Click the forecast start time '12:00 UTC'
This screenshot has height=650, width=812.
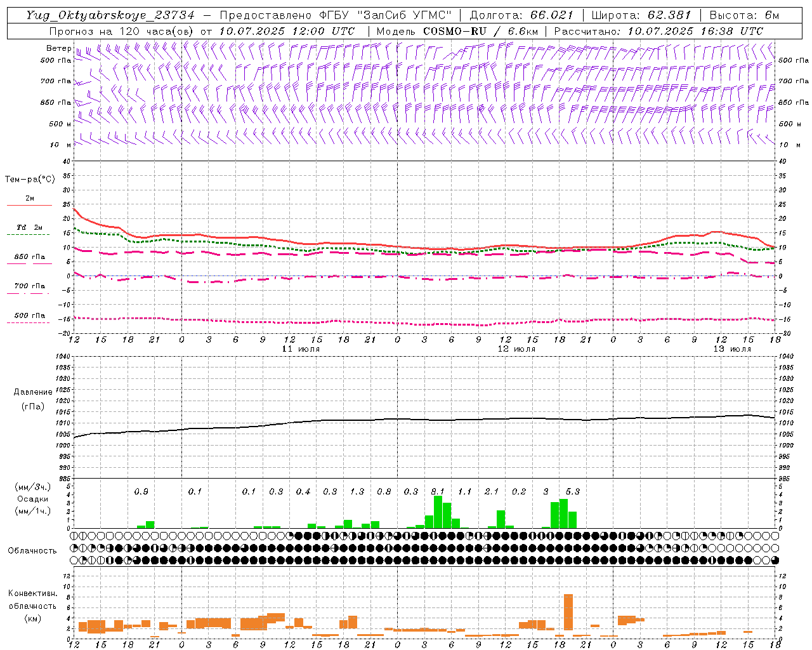click(x=324, y=31)
